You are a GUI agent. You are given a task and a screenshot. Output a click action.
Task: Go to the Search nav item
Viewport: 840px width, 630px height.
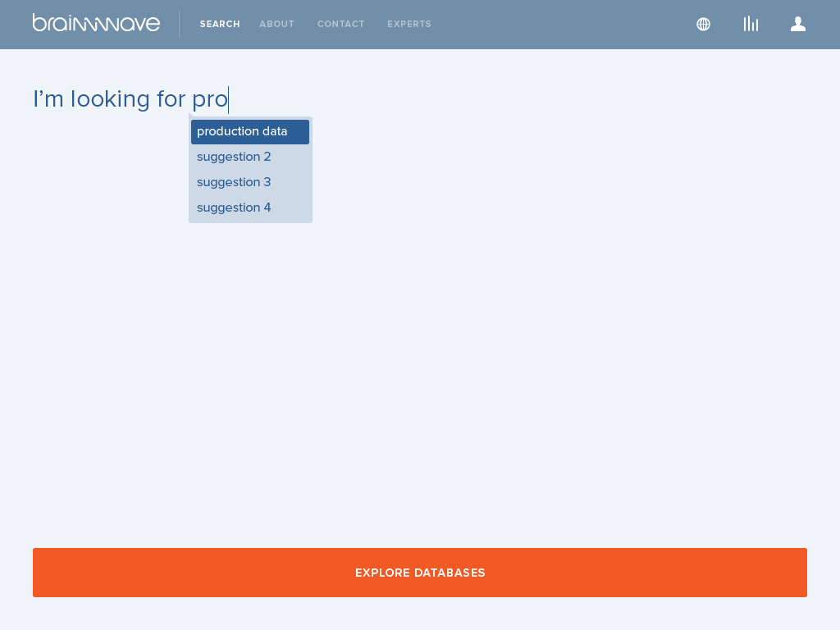(220, 25)
